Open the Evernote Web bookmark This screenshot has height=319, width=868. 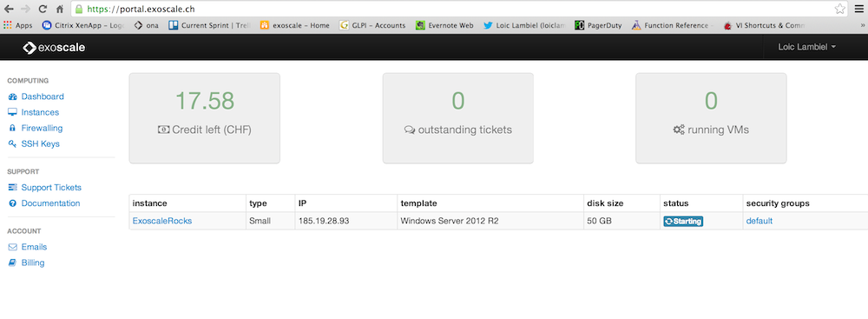click(444, 25)
